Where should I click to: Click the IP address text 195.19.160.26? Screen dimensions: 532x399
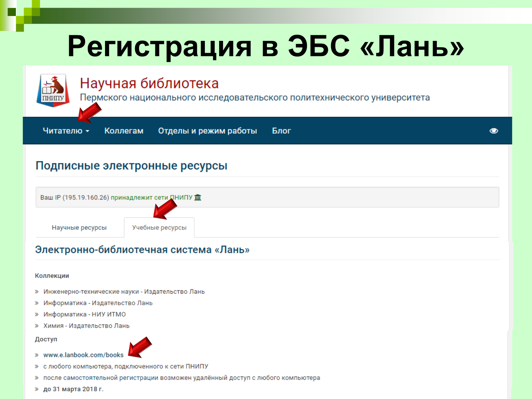click(x=86, y=197)
